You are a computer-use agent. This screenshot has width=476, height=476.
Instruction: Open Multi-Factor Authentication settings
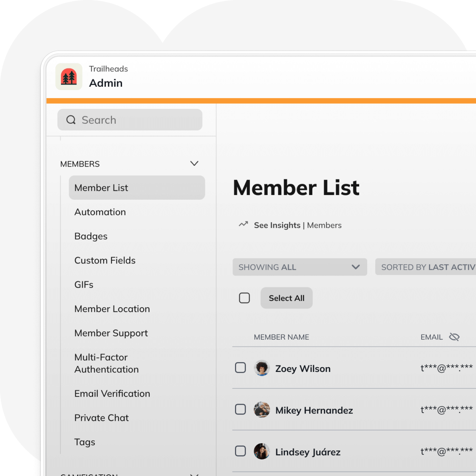click(x=106, y=363)
